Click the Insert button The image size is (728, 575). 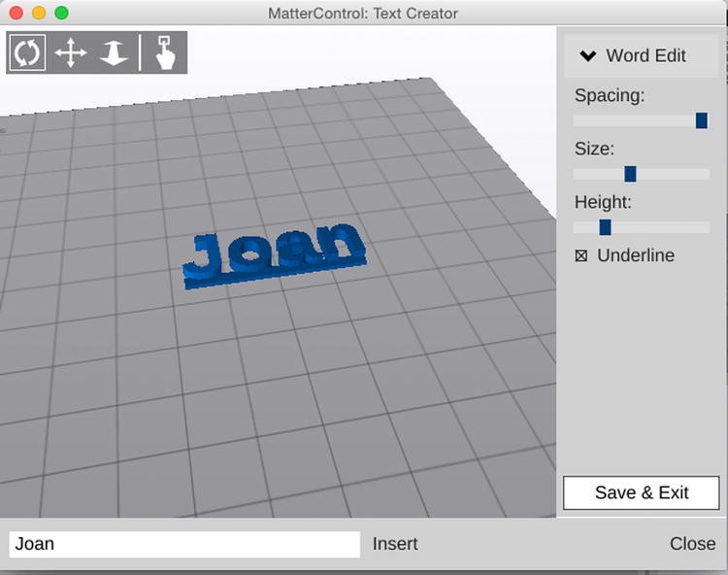(x=395, y=544)
